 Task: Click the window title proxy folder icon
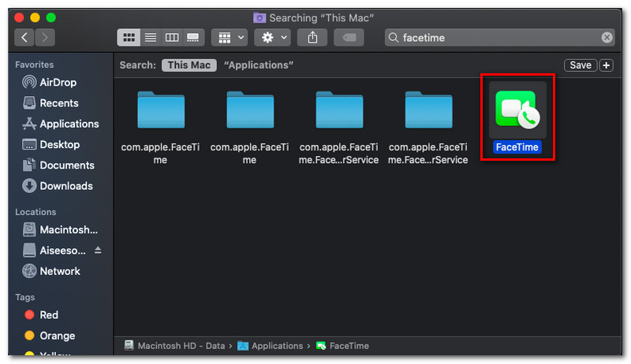pos(259,17)
